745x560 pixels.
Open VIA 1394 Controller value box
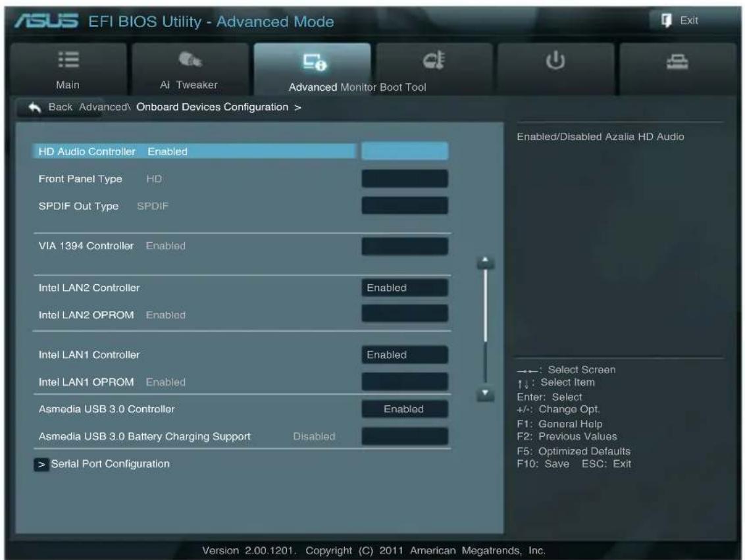point(404,246)
